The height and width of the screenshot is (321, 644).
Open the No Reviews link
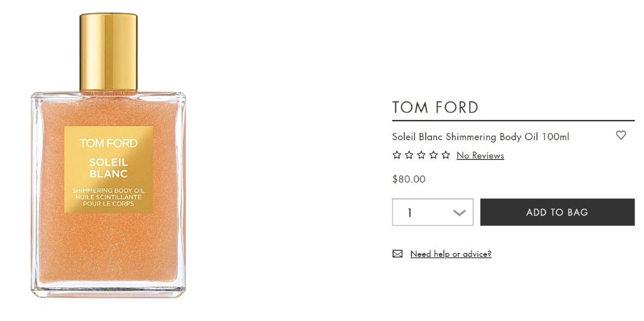[x=480, y=155]
